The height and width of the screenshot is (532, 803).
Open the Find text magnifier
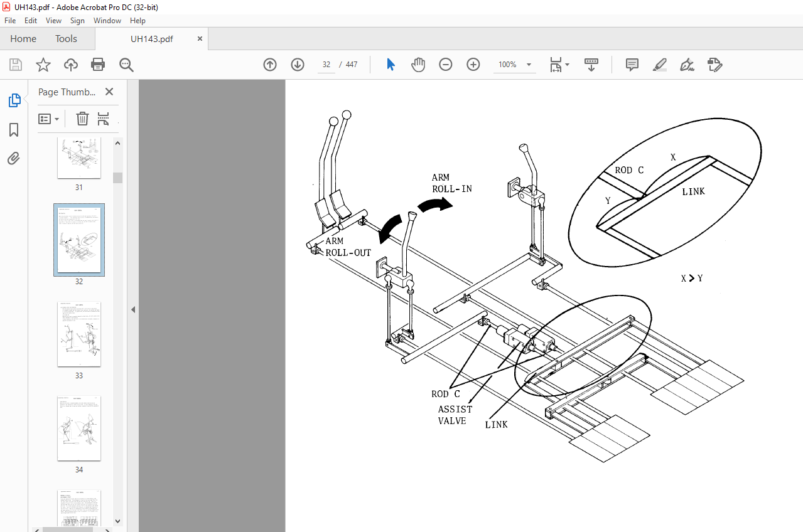click(126, 65)
